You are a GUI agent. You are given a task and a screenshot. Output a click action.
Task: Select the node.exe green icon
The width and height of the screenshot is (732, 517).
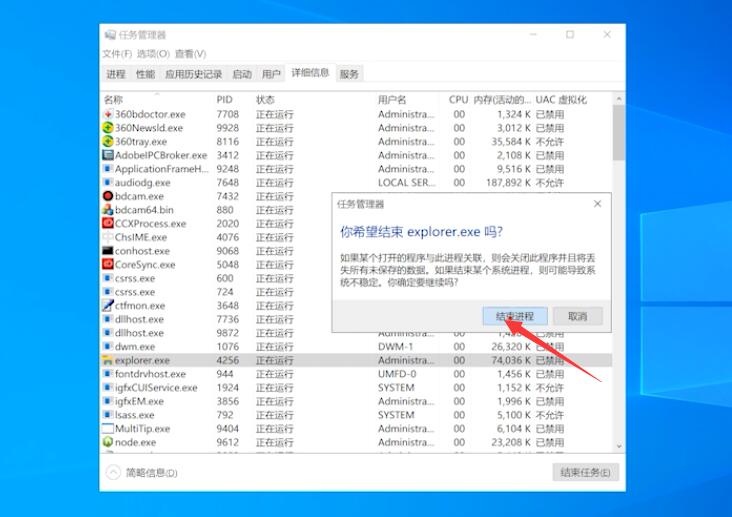[x=108, y=442]
